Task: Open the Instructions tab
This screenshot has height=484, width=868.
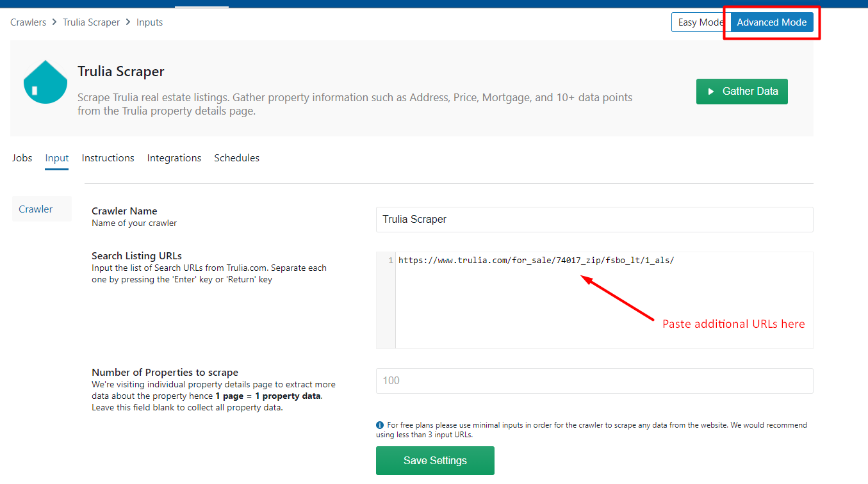Action: [108, 158]
